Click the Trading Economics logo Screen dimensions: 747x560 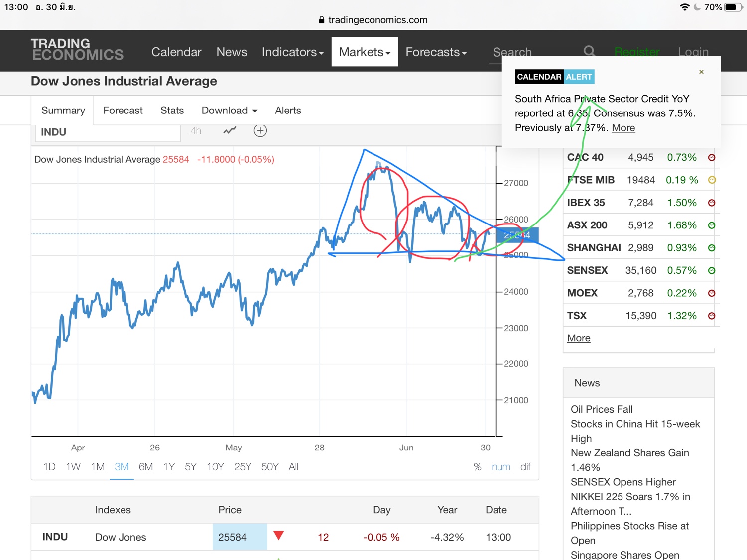(x=77, y=50)
